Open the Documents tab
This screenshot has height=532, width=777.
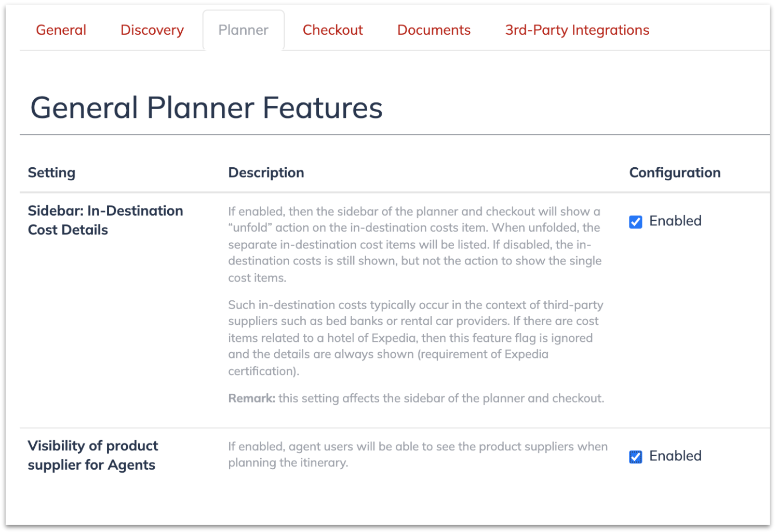[434, 30]
